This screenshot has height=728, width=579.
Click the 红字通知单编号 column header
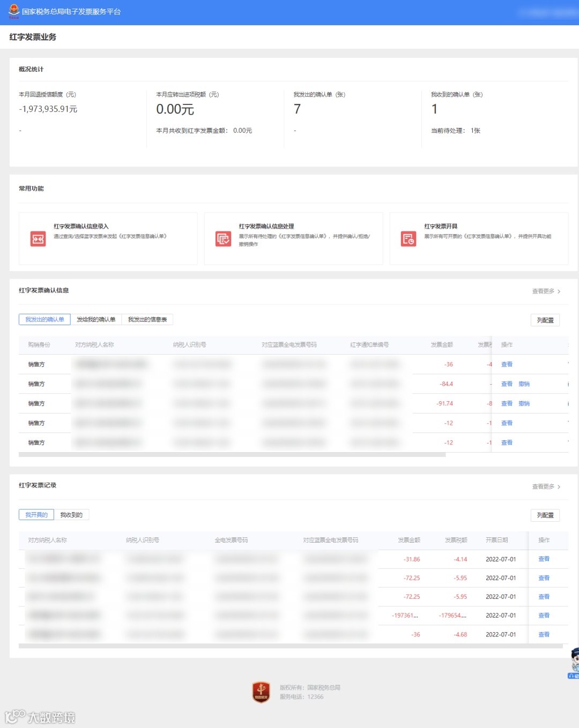[x=369, y=344]
